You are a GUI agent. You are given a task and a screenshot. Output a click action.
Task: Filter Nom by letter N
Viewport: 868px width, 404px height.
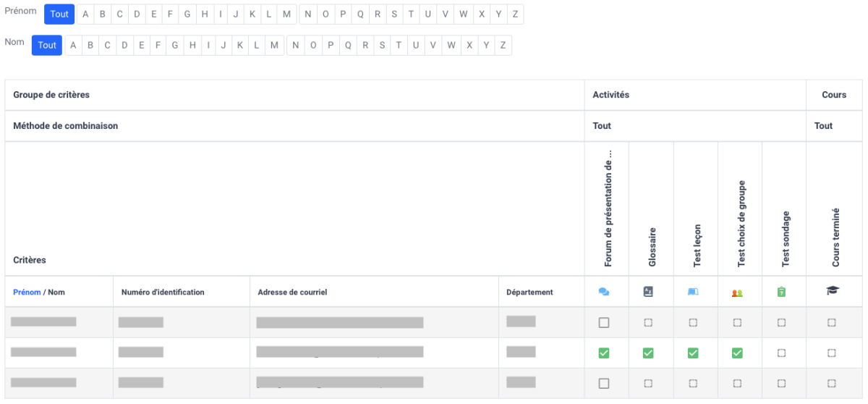(296, 45)
